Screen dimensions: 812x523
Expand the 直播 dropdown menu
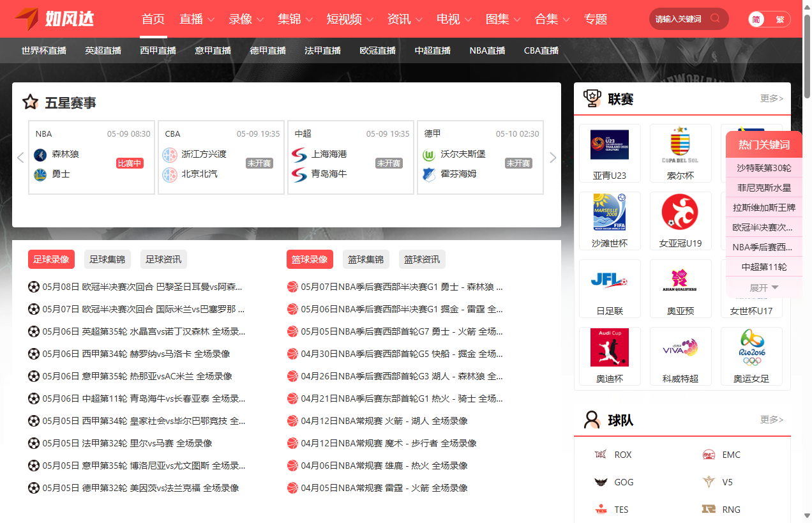(197, 19)
